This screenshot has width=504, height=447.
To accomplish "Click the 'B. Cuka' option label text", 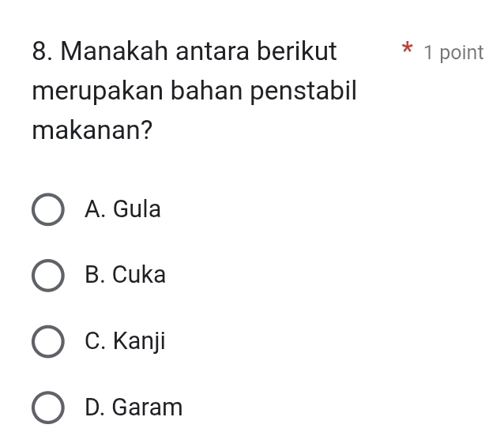I will pyautogui.click(x=125, y=276).
